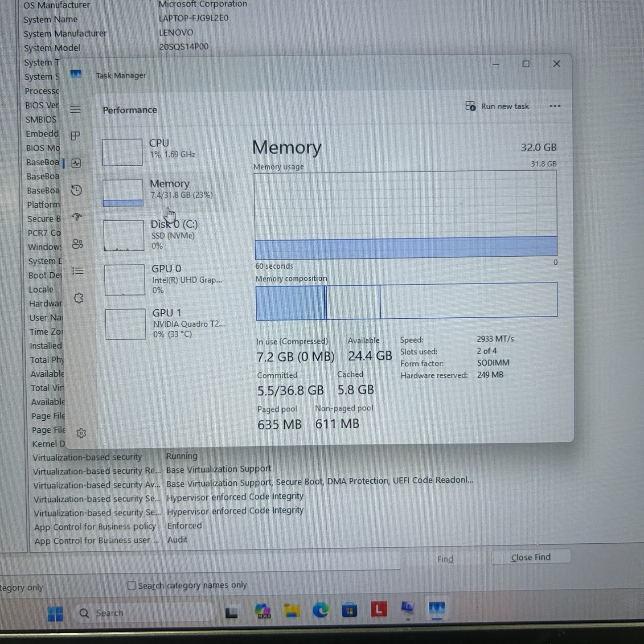Screen dimensions: 644x644
Task: Select the 20SQS14P00 model value
Action: 184,47
